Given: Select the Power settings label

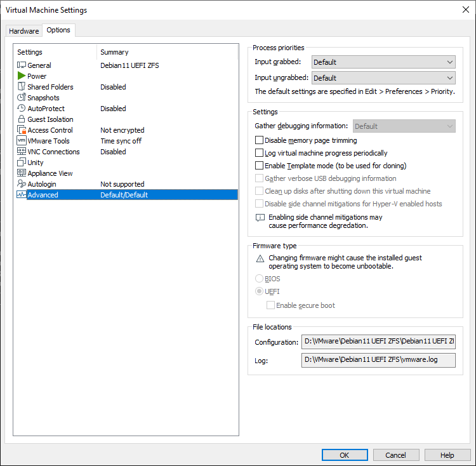Looking at the screenshot, I should point(37,76).
